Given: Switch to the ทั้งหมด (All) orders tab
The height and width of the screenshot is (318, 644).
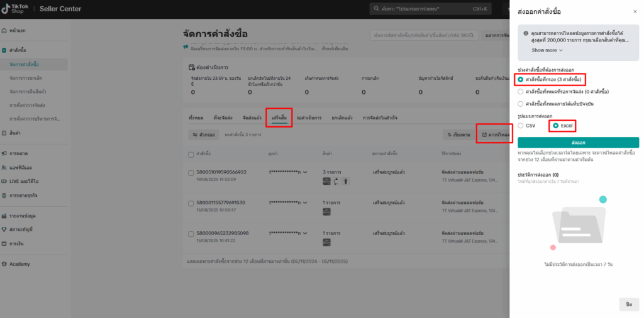Looking at the screenshot, I should pyautogui.click(x=196, y=118).
